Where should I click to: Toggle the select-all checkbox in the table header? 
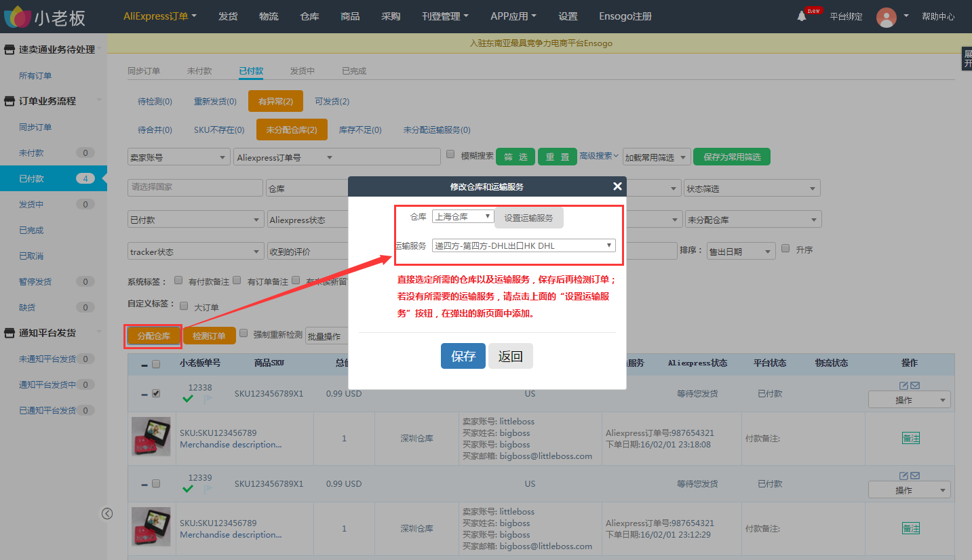(156, 364)
